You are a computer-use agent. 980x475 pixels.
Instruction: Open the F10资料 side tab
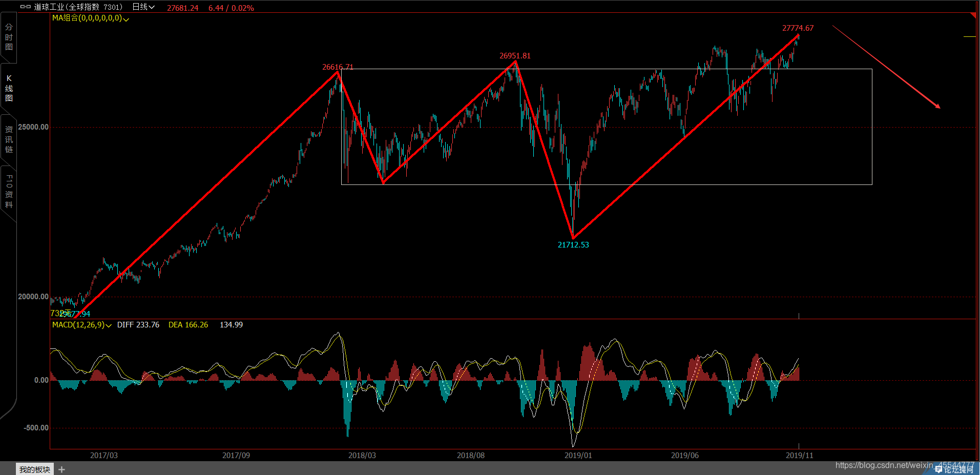[9, 191]
